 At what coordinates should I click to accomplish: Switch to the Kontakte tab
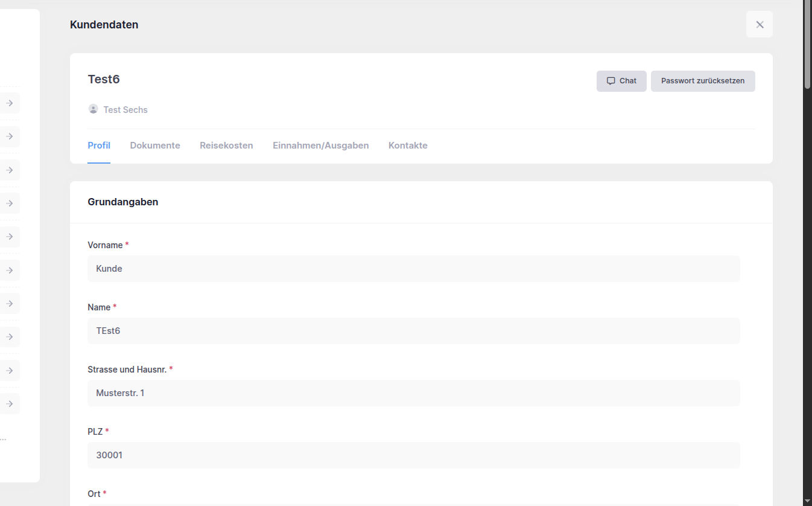[x=408, y=145]
